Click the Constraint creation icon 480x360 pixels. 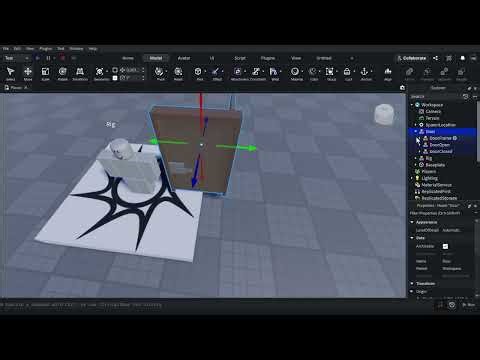pyautogui.click(x=256, y=71)
